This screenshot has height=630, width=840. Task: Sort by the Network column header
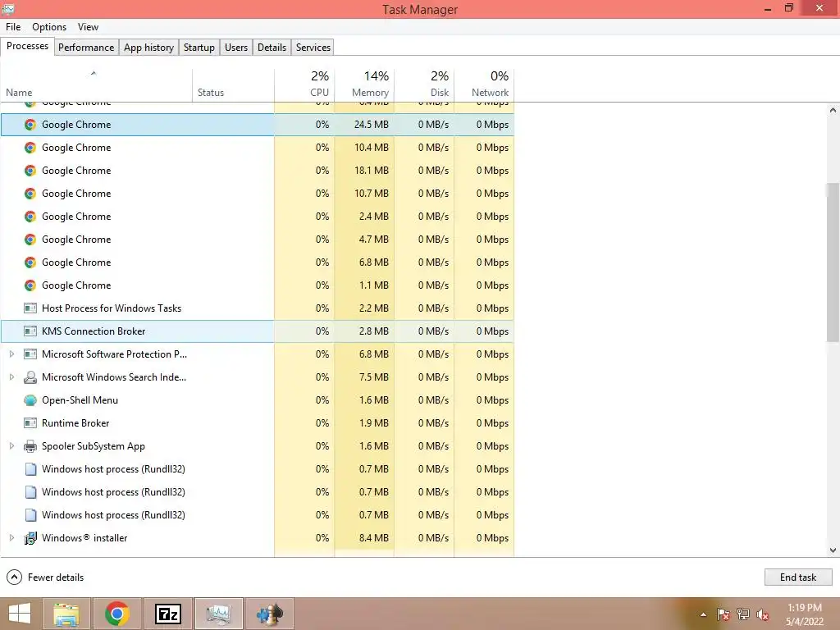(484, 85)
